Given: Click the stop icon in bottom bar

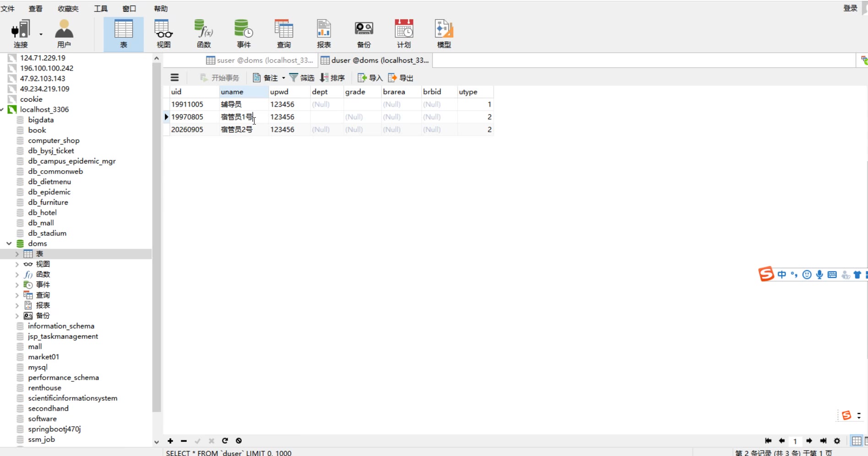Looking at the screenshot, I should click(x=239, y=441).
